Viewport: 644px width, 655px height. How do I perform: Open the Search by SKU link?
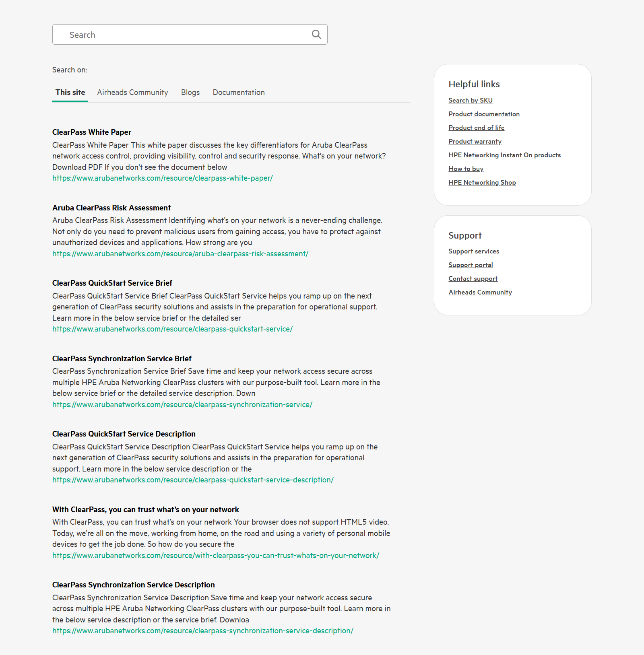click(470, 100)
